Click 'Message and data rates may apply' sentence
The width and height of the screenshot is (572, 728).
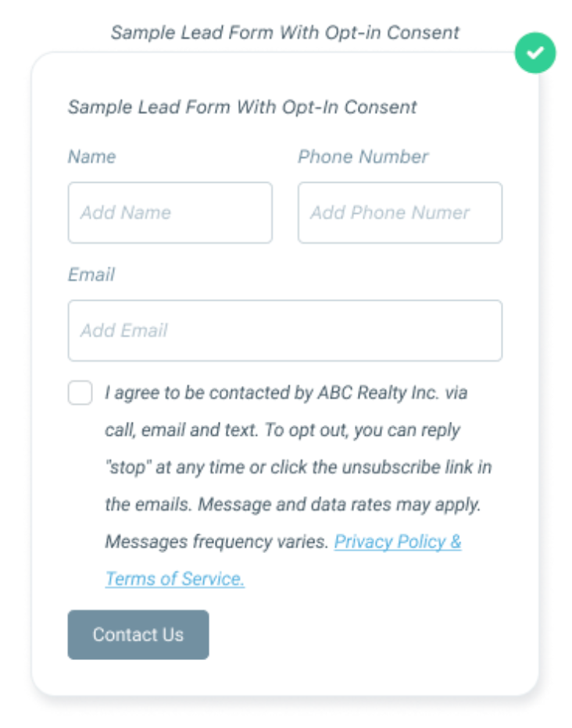(x=339, y=505)
